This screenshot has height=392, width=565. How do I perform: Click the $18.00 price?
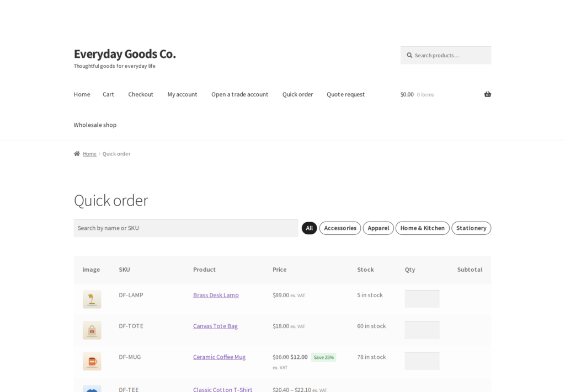[281, 326]
